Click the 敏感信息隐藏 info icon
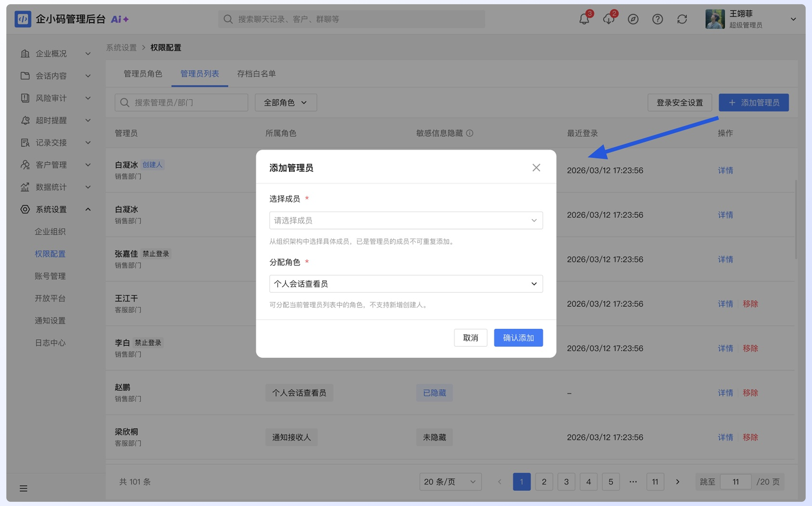The height and width of the screenshot is (506, 812). click(470, 133)
